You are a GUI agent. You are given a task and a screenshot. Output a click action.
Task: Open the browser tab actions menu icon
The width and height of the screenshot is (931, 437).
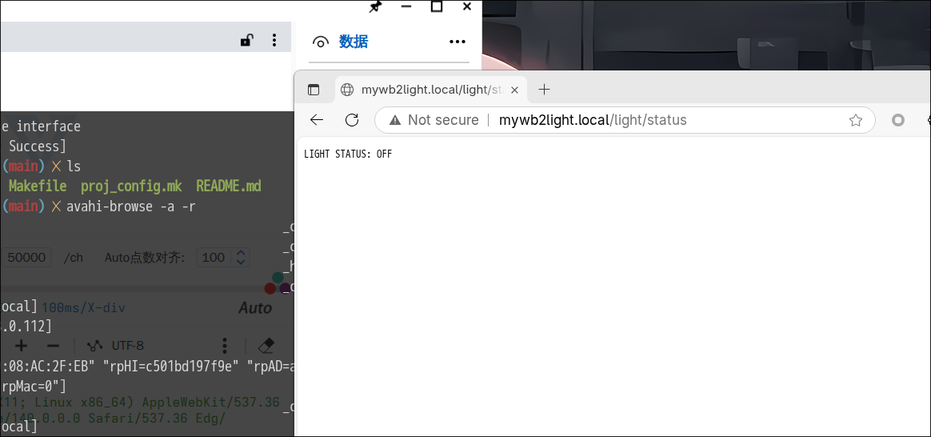[x=313, y=90]
